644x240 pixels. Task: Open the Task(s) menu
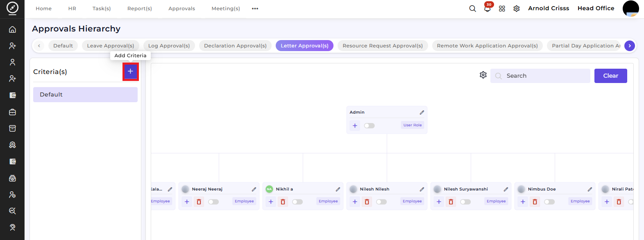pyautogui.click(x=102, y=9)
